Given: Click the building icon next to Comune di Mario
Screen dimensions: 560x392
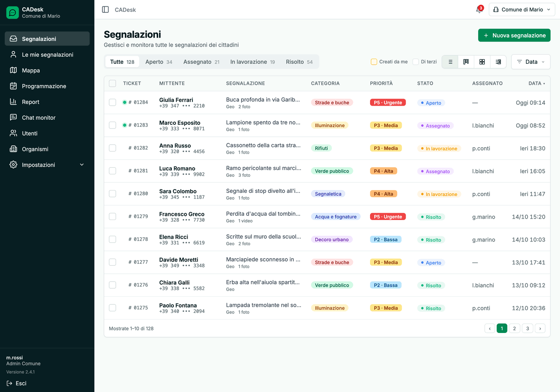Looking at the screenshot, I should pyautogui.click(x=496, y=10).
